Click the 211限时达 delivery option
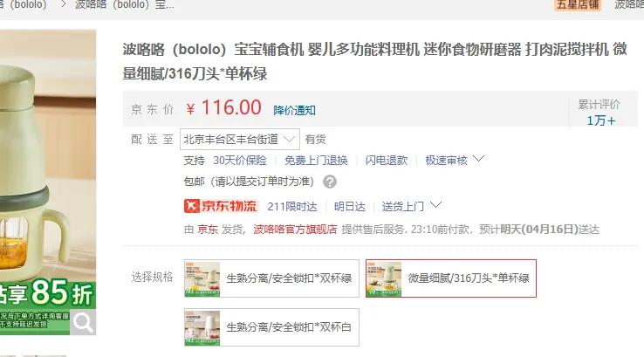644x357 pixels. (x=292, y=206)
